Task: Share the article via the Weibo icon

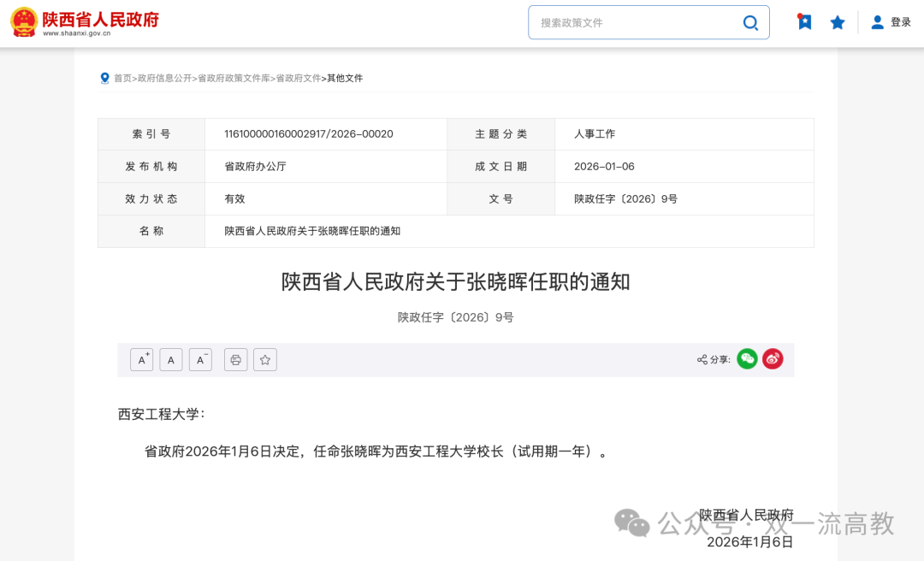Action: click(773, 358)
